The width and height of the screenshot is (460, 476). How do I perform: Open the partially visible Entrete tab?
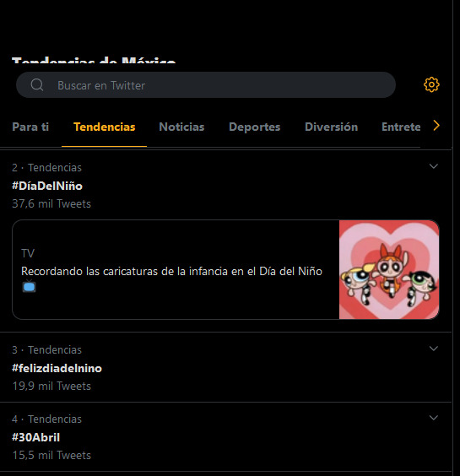point(401,127)
